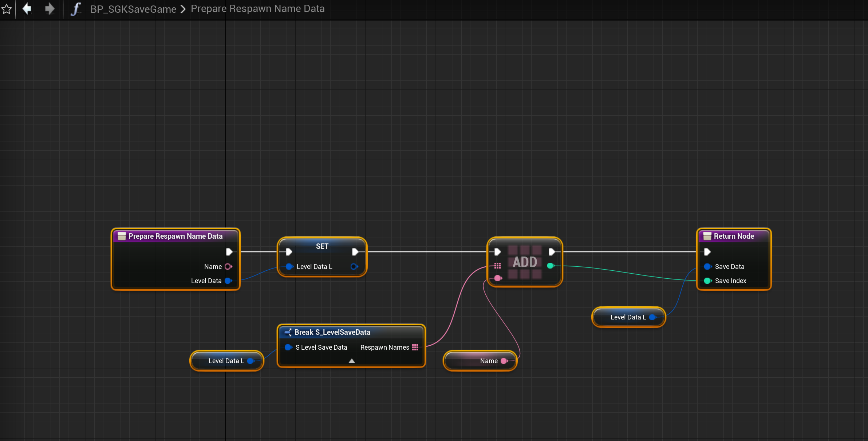The width and height of the screenshot is (868, 441).
Task: Click Respawn Names array pin icon
Action: pos(415,347)
